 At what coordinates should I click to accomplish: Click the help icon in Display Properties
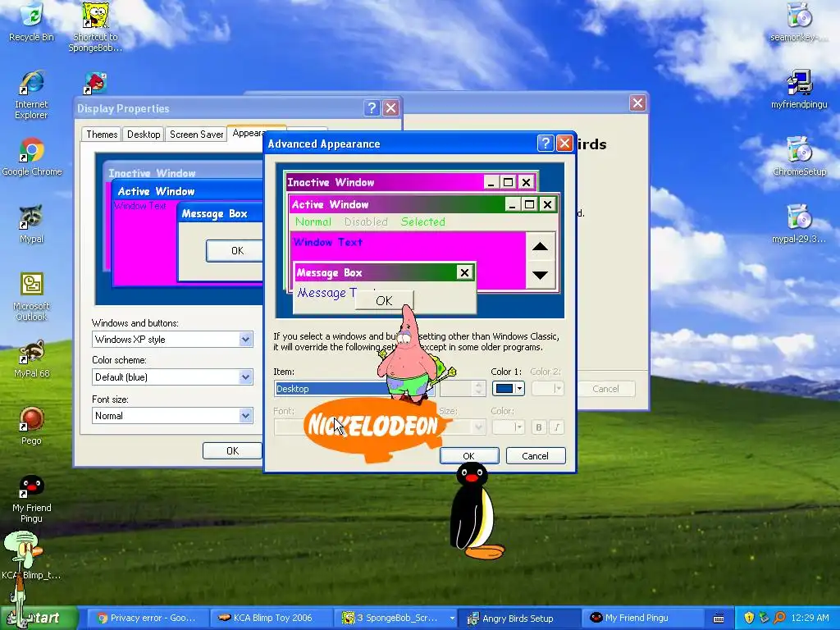tap(372, 108)
